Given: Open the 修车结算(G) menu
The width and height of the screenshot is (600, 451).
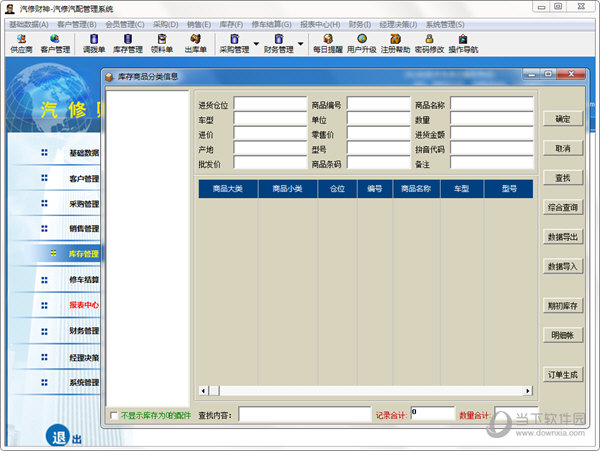Looking at the screenshot, I should 271,24.
